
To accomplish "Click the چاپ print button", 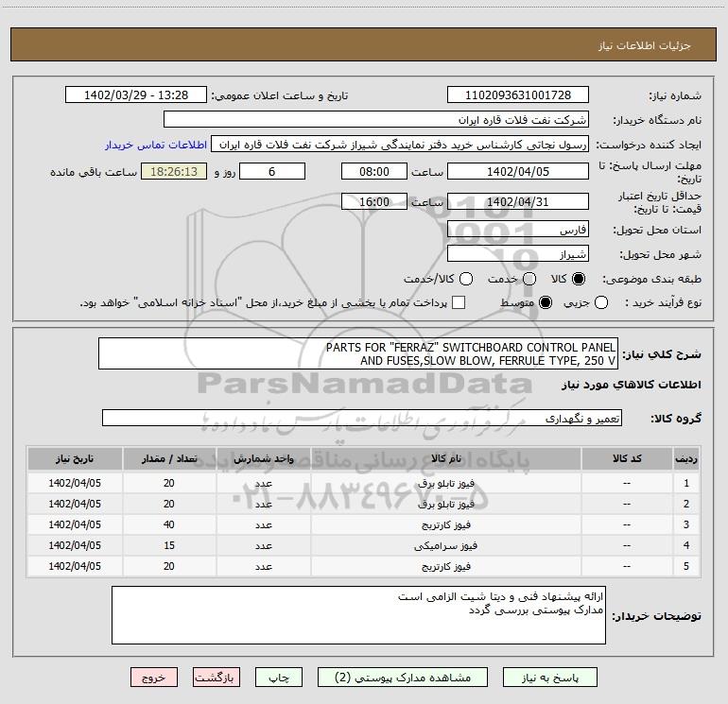I will click(279, 678).
